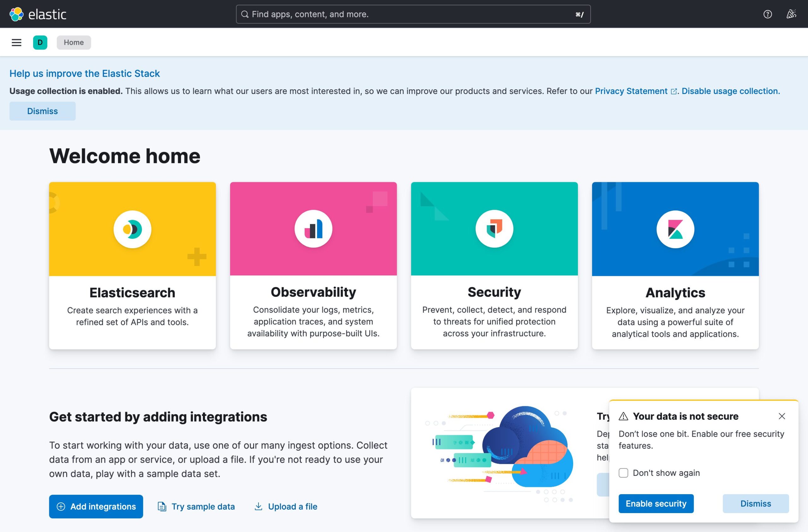
Task: Click the Security shield icon
Action: (x=494, y=229)
